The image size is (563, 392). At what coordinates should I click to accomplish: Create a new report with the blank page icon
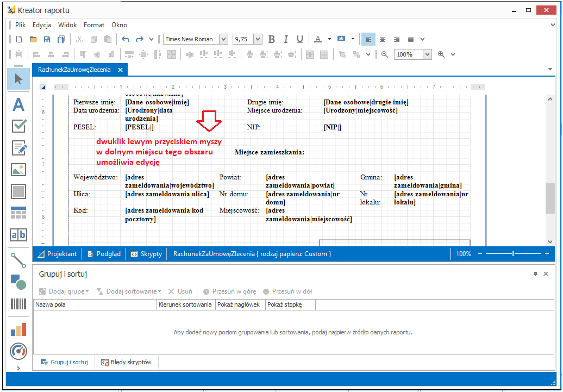(x=19, y=39)
